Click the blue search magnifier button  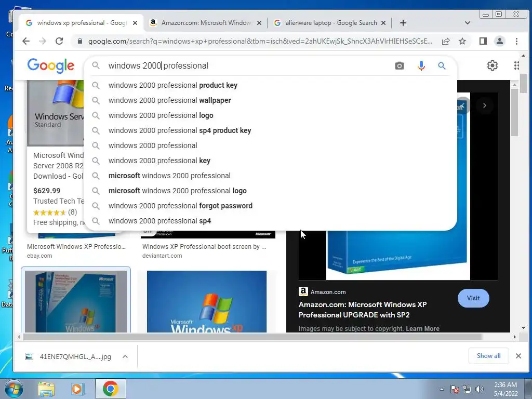[x=442, y=66]
